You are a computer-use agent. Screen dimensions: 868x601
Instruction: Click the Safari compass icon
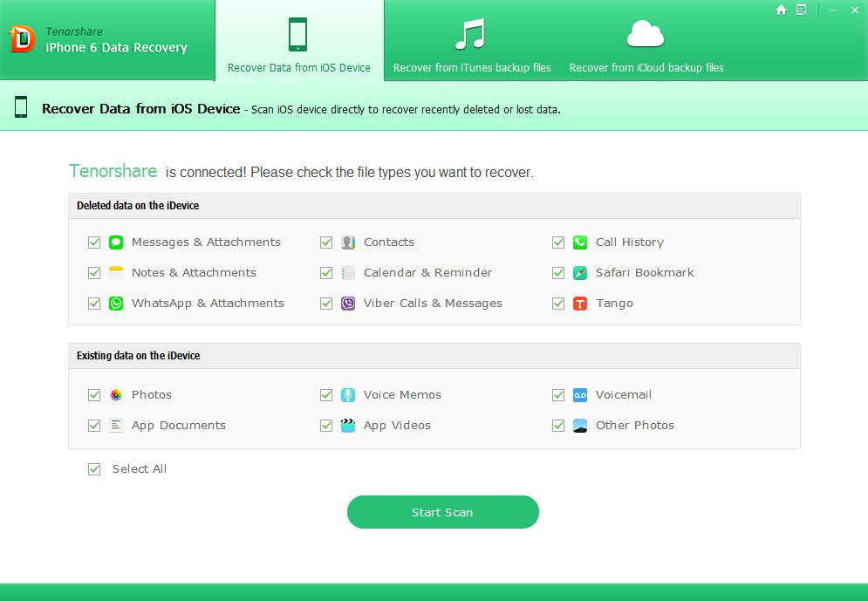[579, 273]
